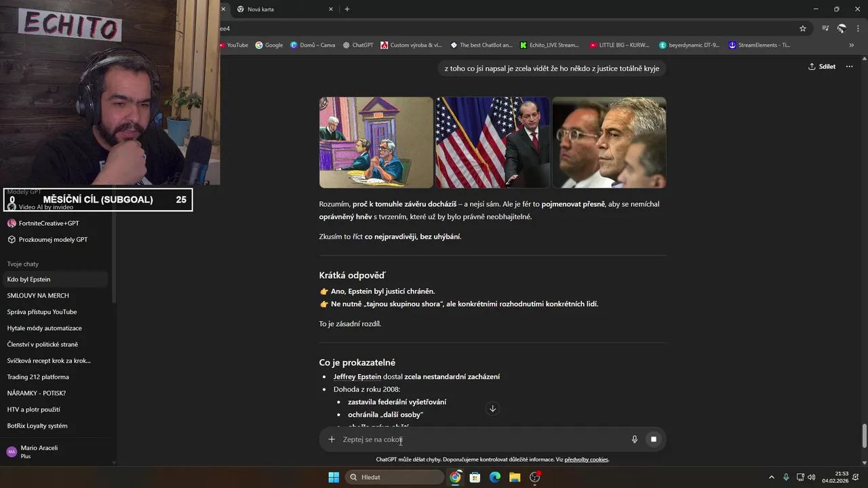868x488 pixels.
Task: Open the Echito_LIVE Stream bookmark
Action: (550, 45)
